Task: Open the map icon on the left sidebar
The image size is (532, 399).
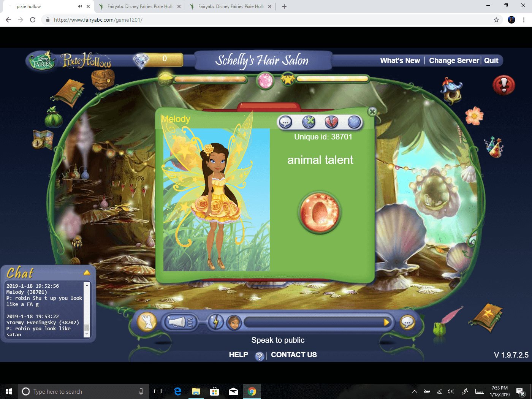Action: pyautogui.click(x=43, y=140)
